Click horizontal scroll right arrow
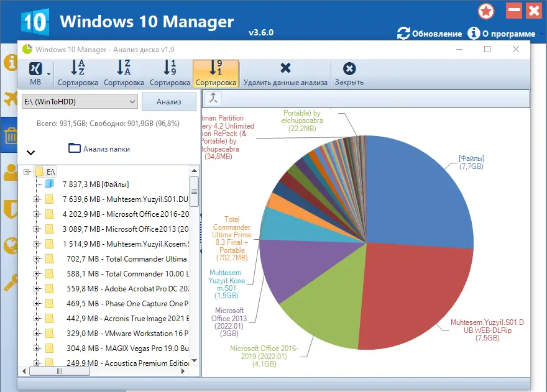The width and height of the screenshot is (547, 392). [x=183, y=371]
